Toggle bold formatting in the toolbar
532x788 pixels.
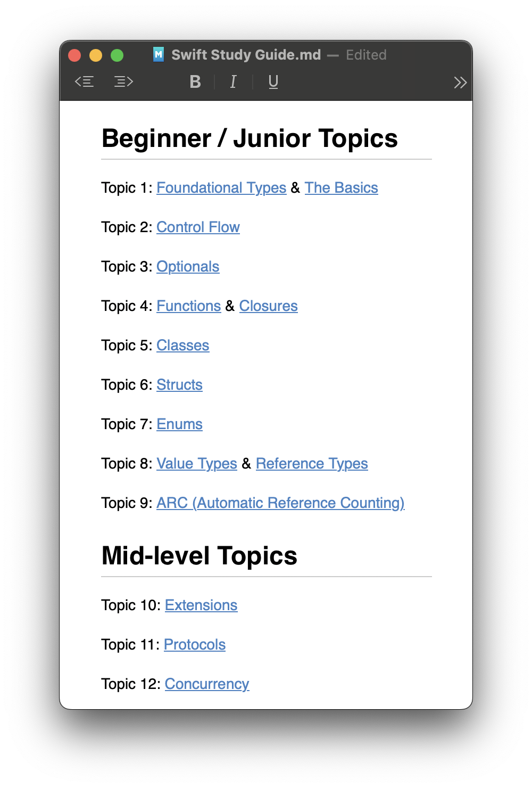coord(195,82)
